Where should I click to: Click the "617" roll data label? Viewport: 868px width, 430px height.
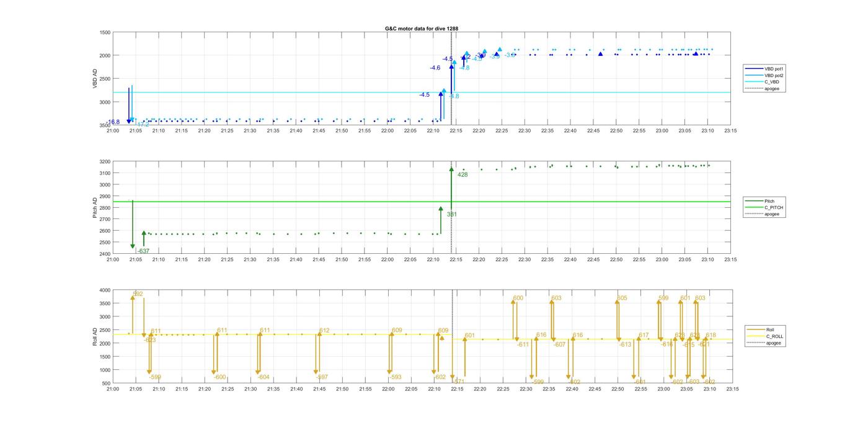[x=644, y=336]
